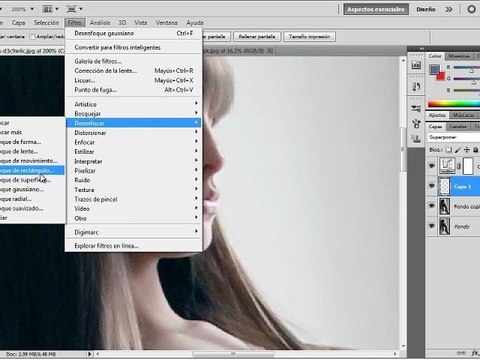The width and height of the screenshot is (480, 360).
Task: Collapse the panels with double-arrow icon
Action: pyautogui.click(x=421, y=49)
